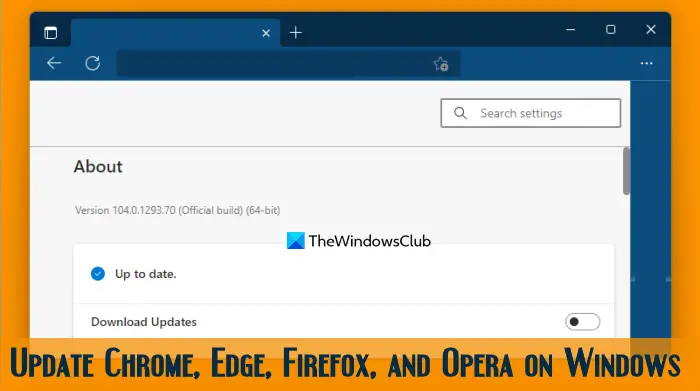Close the current browser tab
The width and height of the screenshot is (700, 391).
[x=266, y=33]
